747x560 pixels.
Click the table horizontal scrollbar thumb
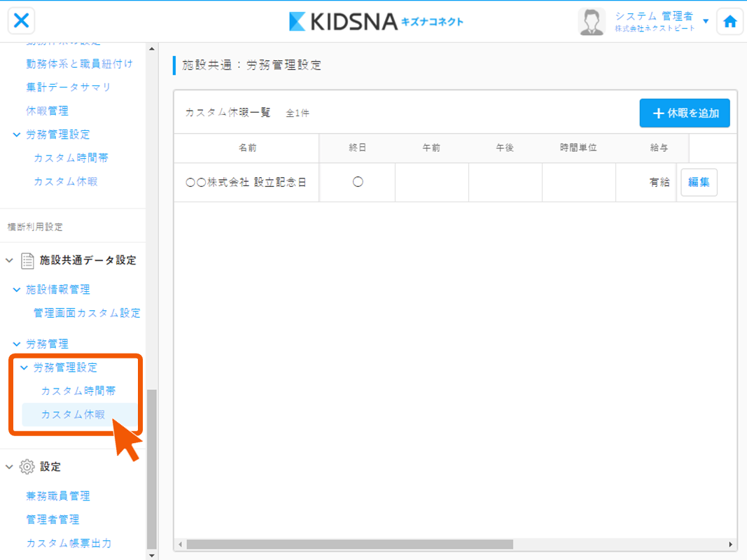[x=349, y=545]
